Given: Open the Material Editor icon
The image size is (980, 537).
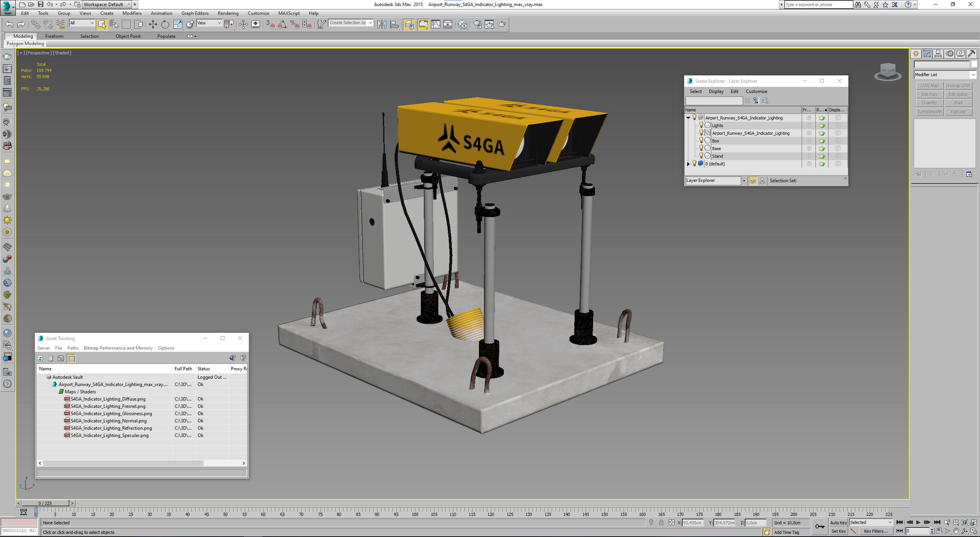Looking at the screenshot, I should coord(462,25).
